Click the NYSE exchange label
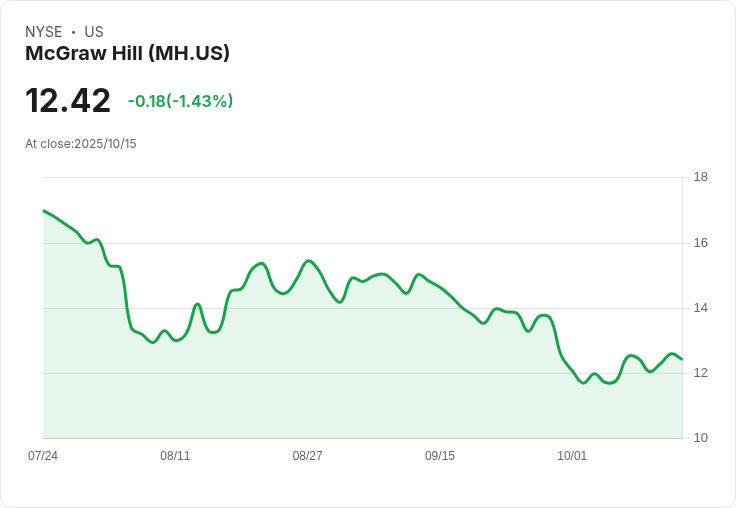Screen dimensions: 736x508 point(44,32)
